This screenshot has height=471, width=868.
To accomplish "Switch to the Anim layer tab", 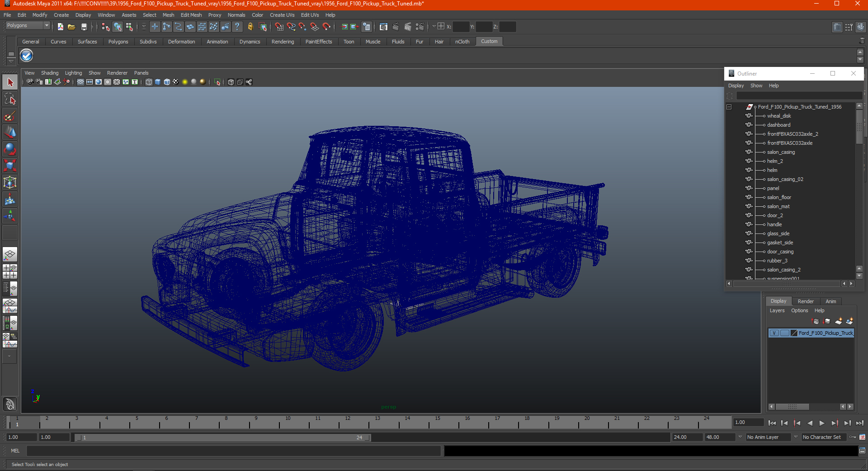I will click(x=831, y=301).
